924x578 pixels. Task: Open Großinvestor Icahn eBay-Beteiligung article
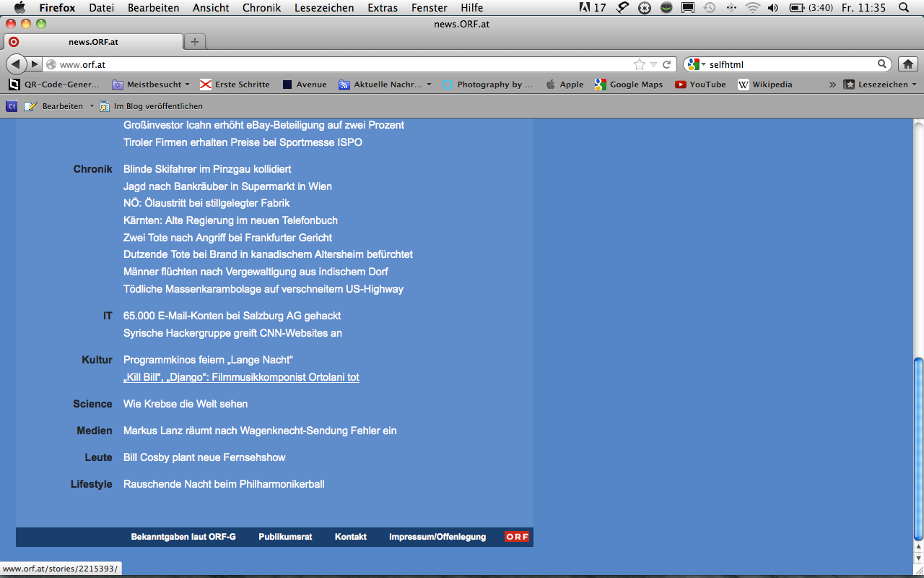(263, 125)
